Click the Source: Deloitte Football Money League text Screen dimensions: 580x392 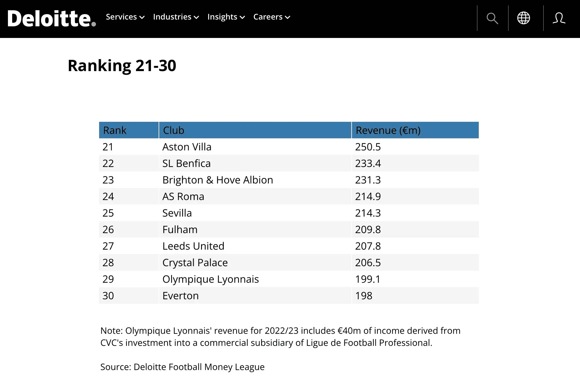[x=182, y=367]
